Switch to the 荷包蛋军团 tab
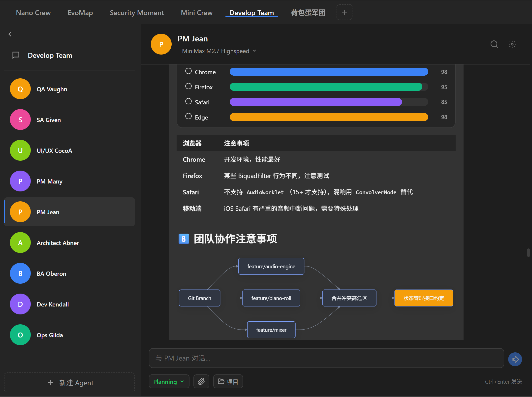 tap(308, 13)
